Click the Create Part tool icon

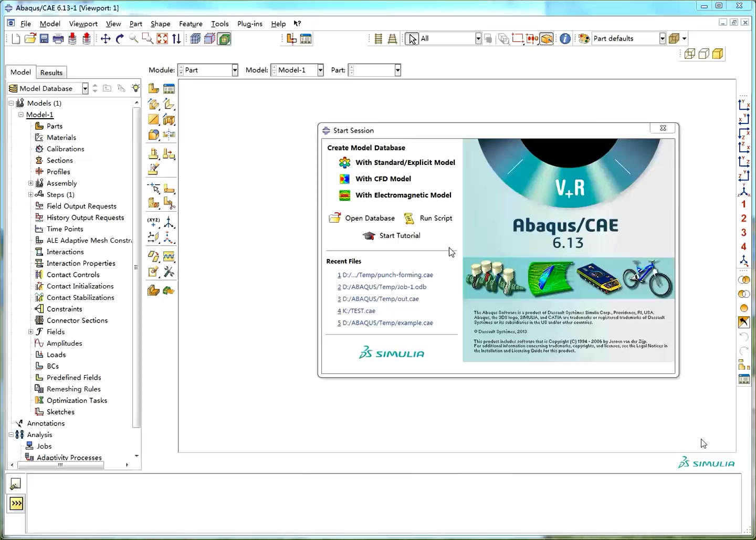[153, 88]
